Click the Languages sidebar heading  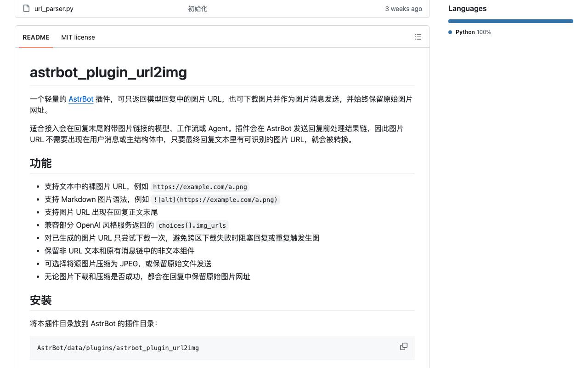pyautogui.click(x=467, y=8)
